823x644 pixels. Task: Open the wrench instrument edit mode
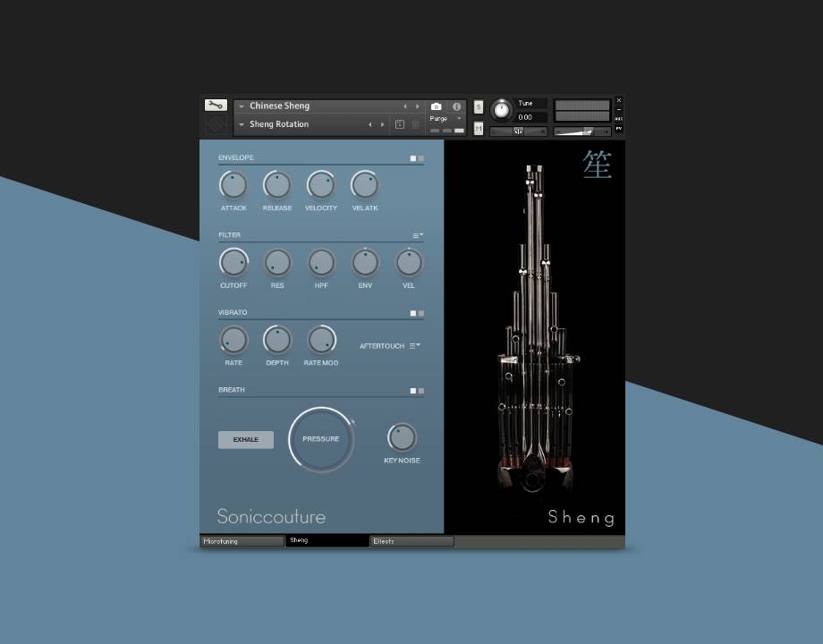click(216, 106)
